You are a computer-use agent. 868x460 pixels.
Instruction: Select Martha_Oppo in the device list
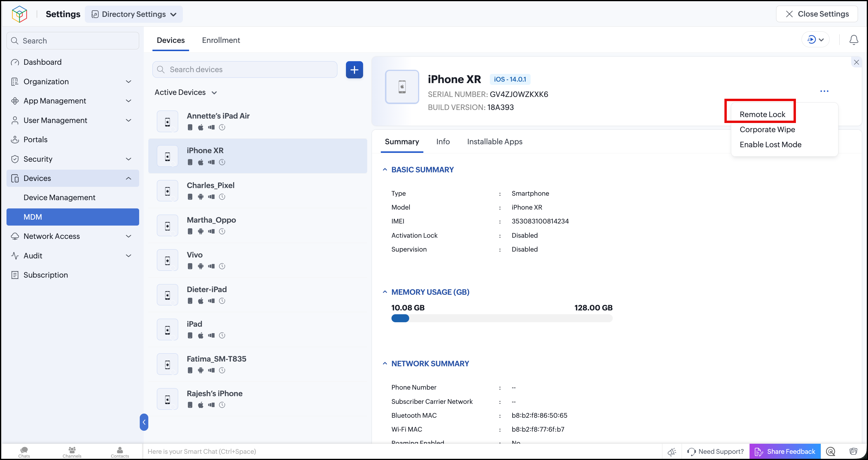(x=258, y=226)
